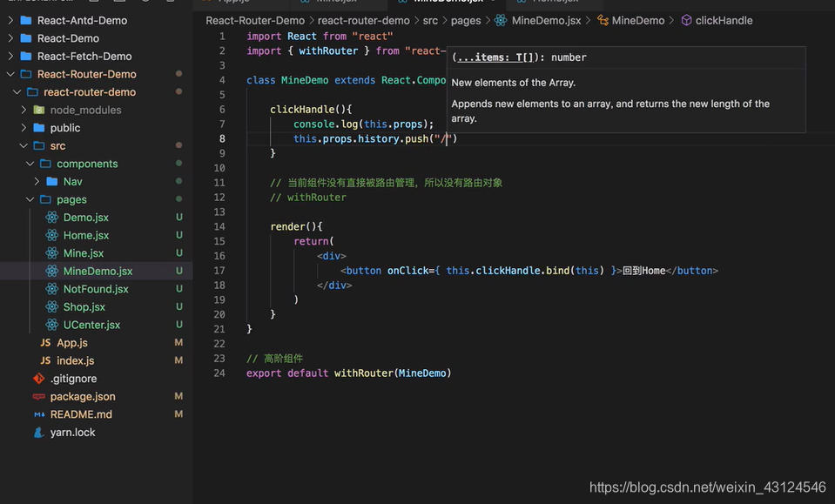Collapse the src folder chevron
Viewport: 835px width, 504px height.
24,146
